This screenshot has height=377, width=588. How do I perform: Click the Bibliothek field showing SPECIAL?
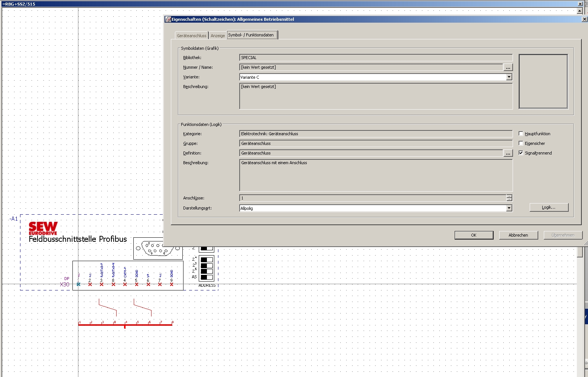[376, 58]
